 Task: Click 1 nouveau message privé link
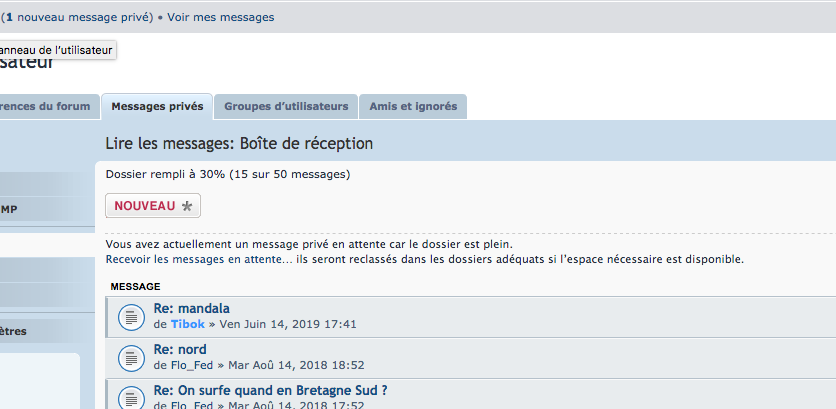click(x=79, y=17)
